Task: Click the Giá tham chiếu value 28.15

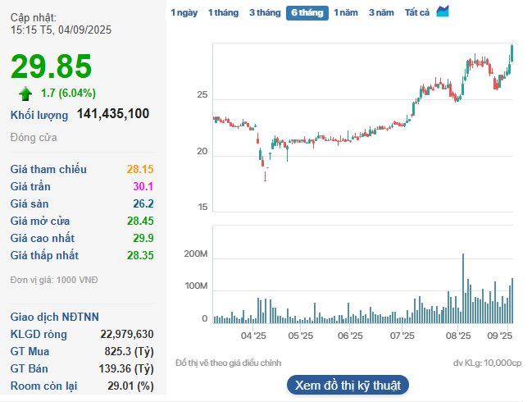Action: coord(140,169)
